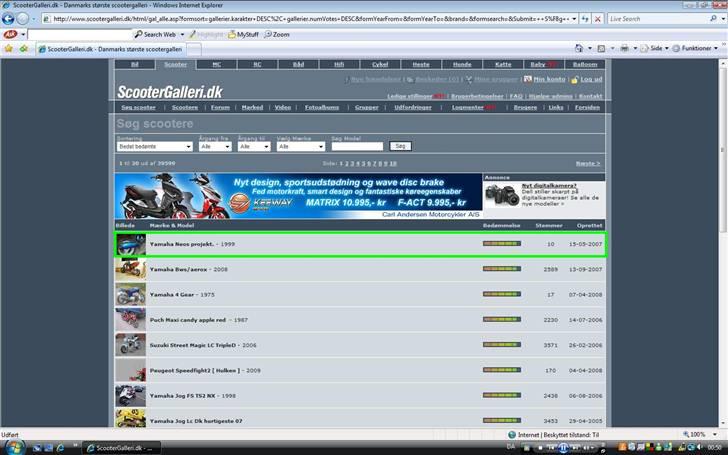The width and height of the screenshot is (728, 455).
Task: Click the digital camera ad image
Action: 502,195
